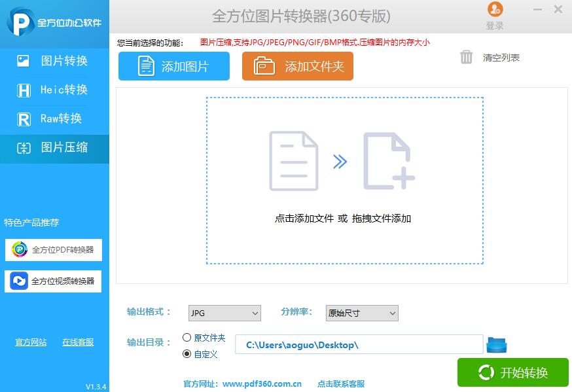The width and height of the screenshot is (572, 392).
Task: Switch to Heic转换 mode
Action: [54, 90]
